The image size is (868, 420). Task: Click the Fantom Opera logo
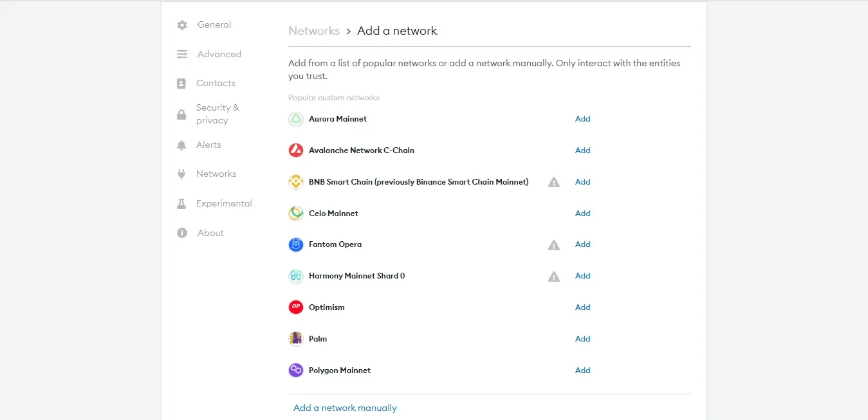click(x=296, y=244)
